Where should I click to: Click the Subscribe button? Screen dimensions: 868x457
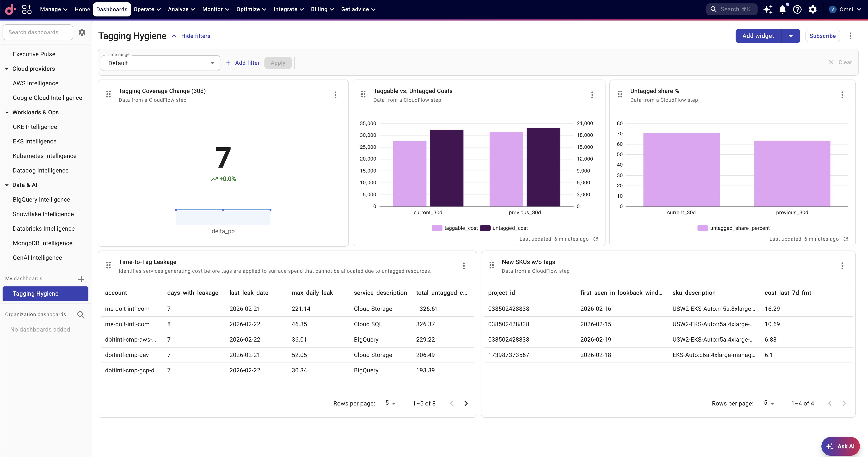pyautogui.click(x=823, y=36)
